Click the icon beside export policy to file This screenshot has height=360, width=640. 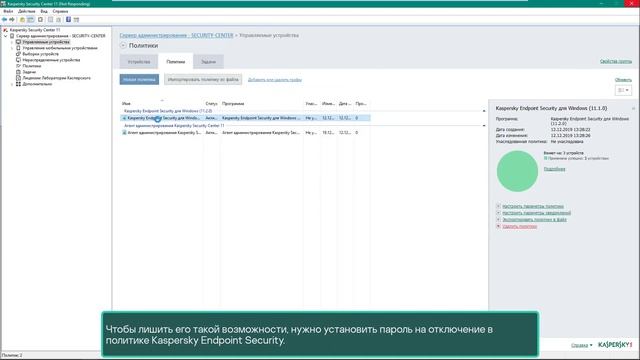click(x=498, y=220)
